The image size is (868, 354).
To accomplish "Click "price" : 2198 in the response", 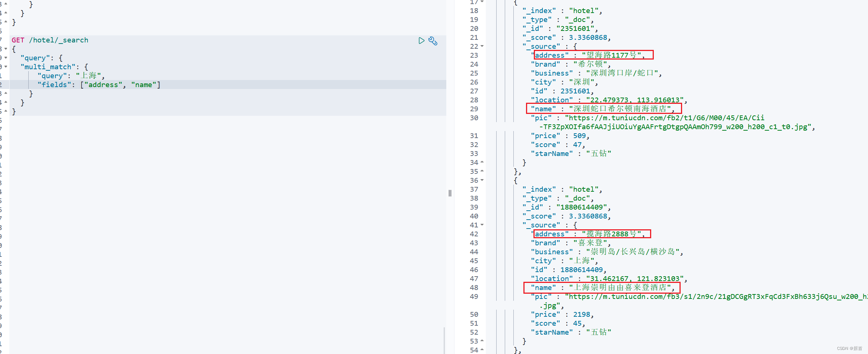I will 562,315.
